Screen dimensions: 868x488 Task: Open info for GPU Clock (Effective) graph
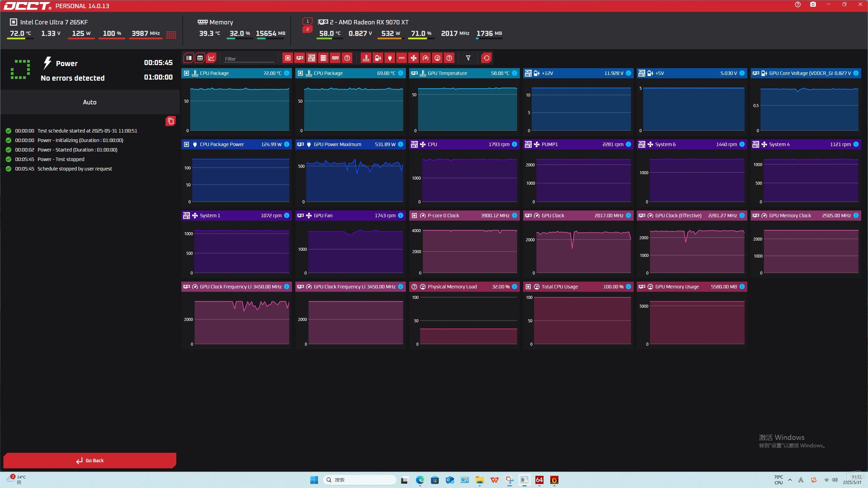point(742,216)
